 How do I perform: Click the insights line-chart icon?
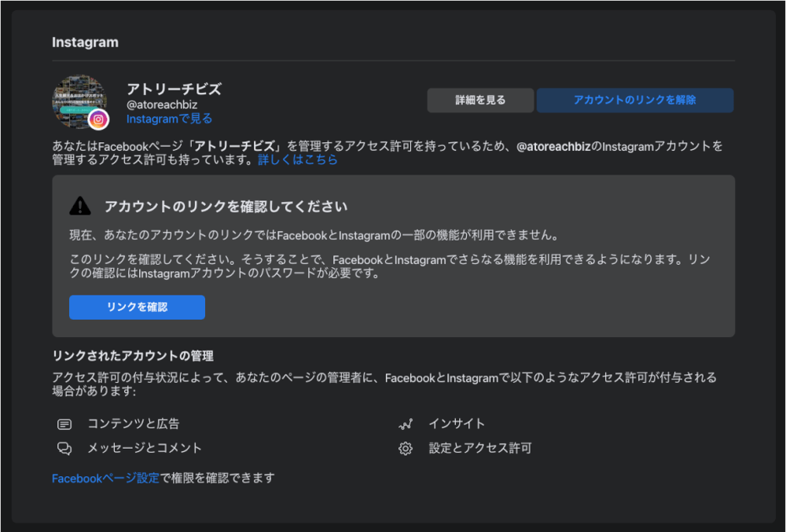pos(406,423)
